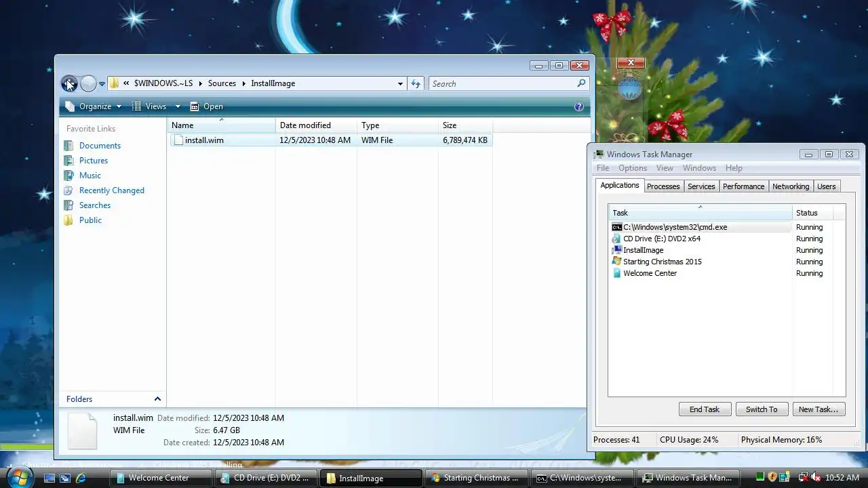Open the Task Manager Options menu

tap(632, 168)
